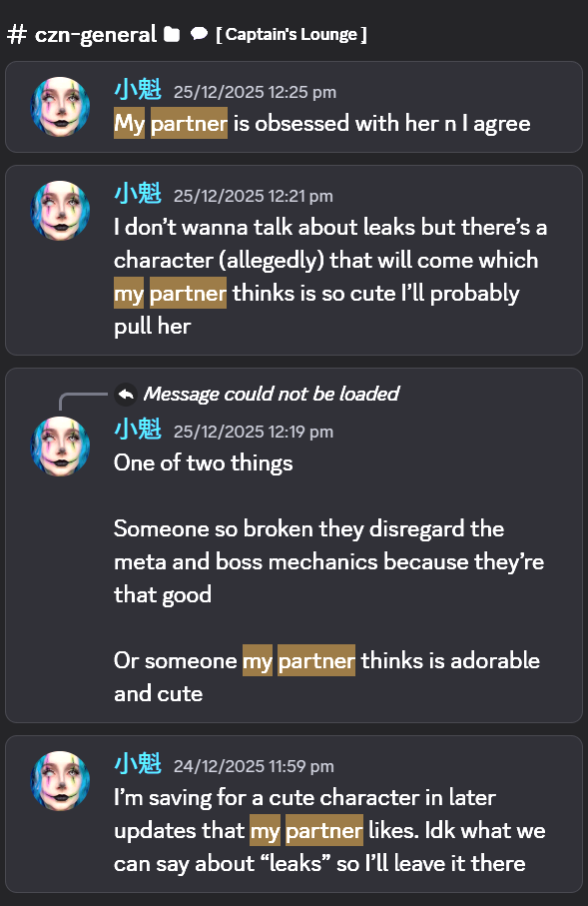Click the folder icon next to czn-general
588x906 pixels.
172,35
